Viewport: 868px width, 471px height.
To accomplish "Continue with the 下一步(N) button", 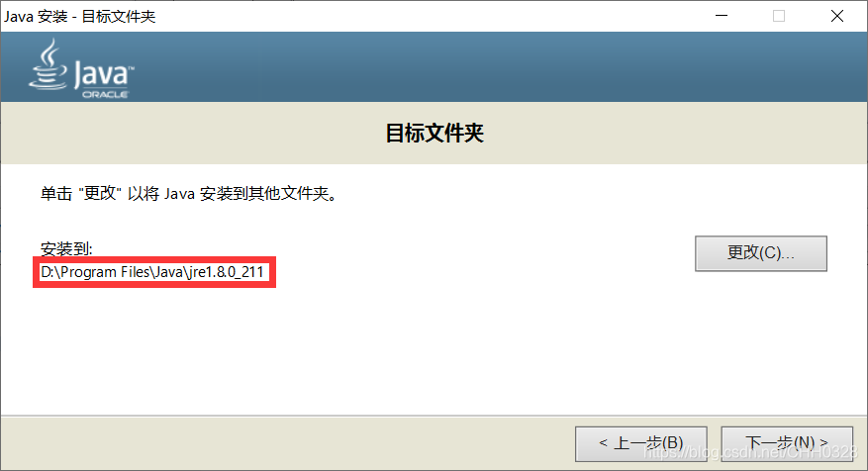I will pos(787,443).
